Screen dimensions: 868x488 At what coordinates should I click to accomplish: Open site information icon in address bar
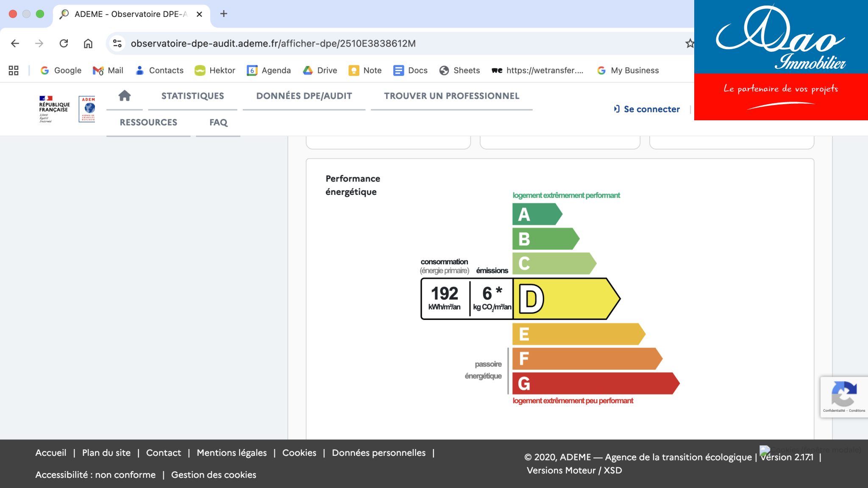point(117,43)
